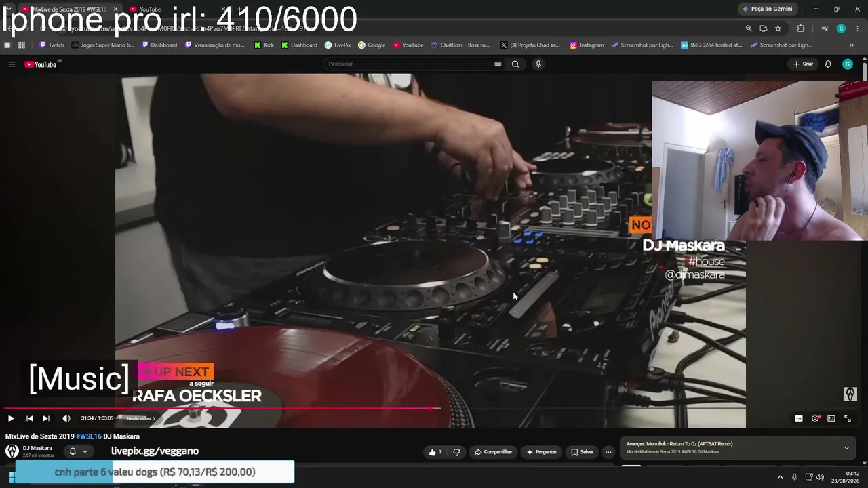This screenshot has width=868, height=488.
Task: Open the DJ Maskara channel name link
Action: (37, 448)
